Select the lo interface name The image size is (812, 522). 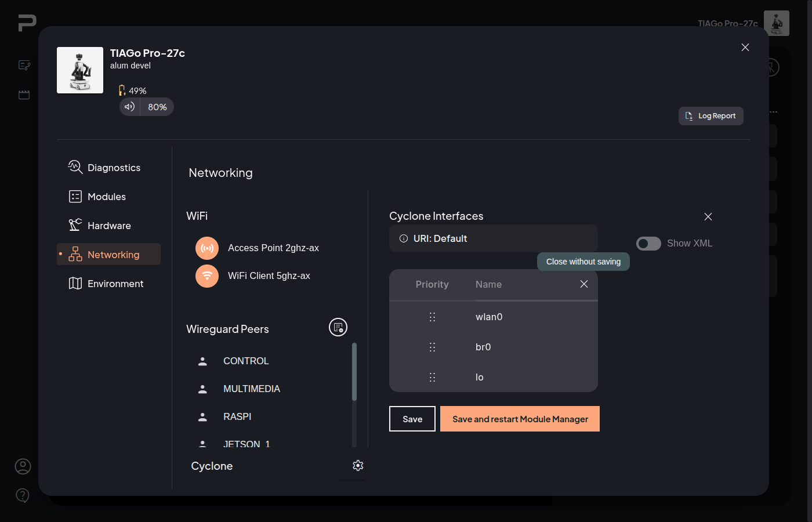[480, 377]
